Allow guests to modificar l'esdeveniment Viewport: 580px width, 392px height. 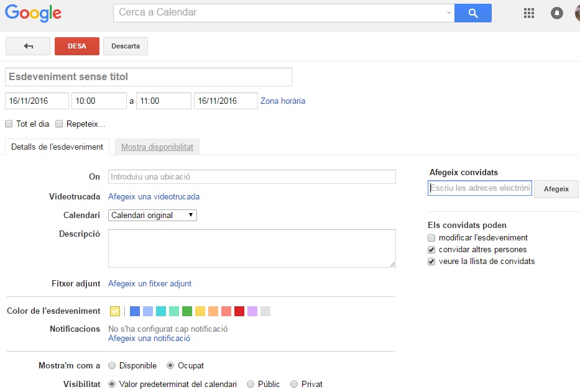(x=431, y=238)
